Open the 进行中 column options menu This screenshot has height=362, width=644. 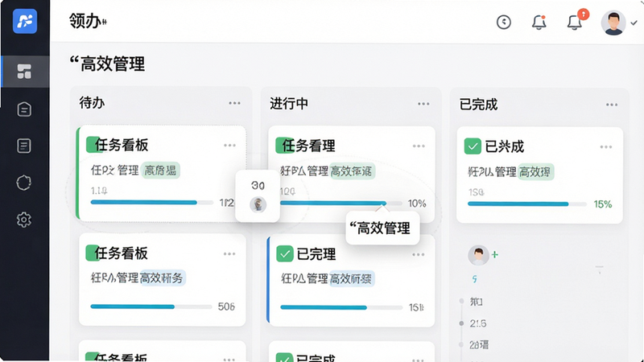click(x=423, y=104)
